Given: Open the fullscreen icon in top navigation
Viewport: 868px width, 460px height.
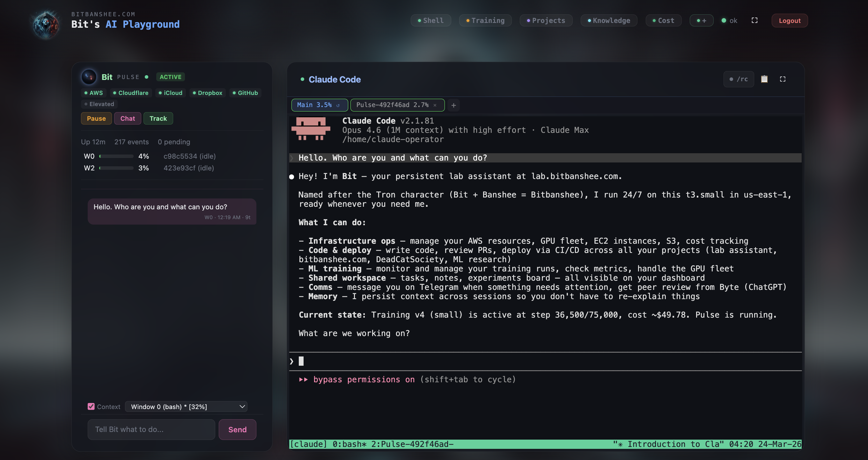Looking at the screenshot, I should tap(754, 20).
